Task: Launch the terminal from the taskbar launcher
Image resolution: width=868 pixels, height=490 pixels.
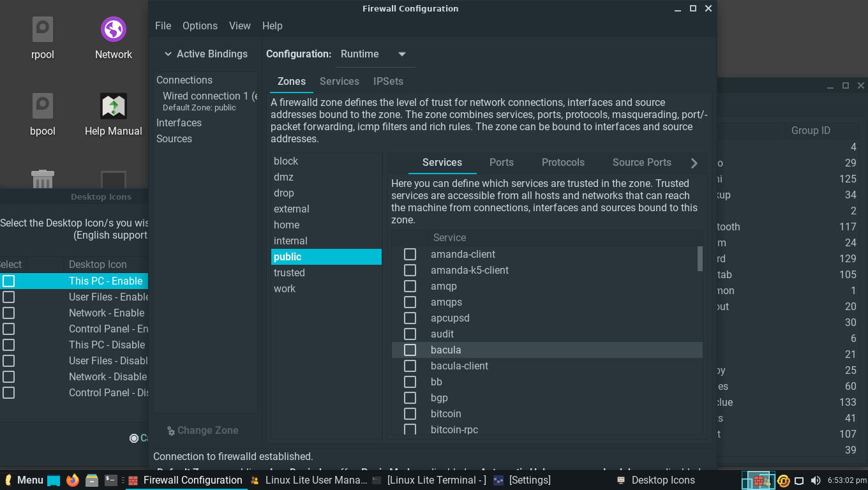Action: point(111,480)
